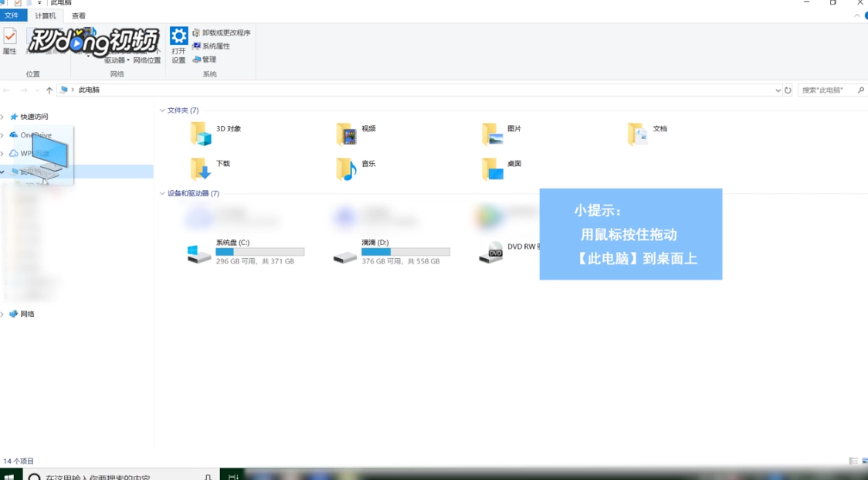This screenshot has height=480, width=868.
Task: Click the quick access toolbar properties checkmark
Action: (18, 3)
